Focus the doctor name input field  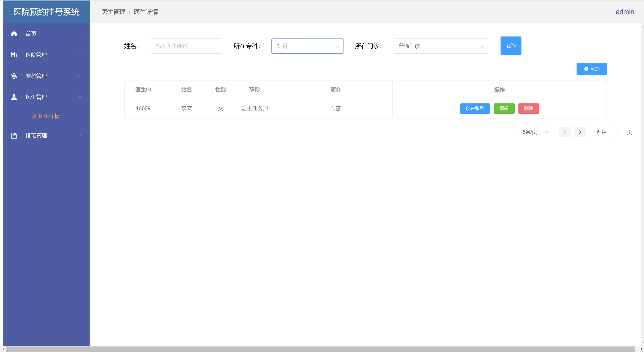(x=186, y=46)
